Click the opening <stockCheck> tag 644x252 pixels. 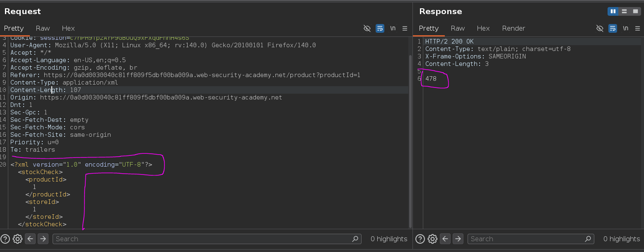point(40,172)
